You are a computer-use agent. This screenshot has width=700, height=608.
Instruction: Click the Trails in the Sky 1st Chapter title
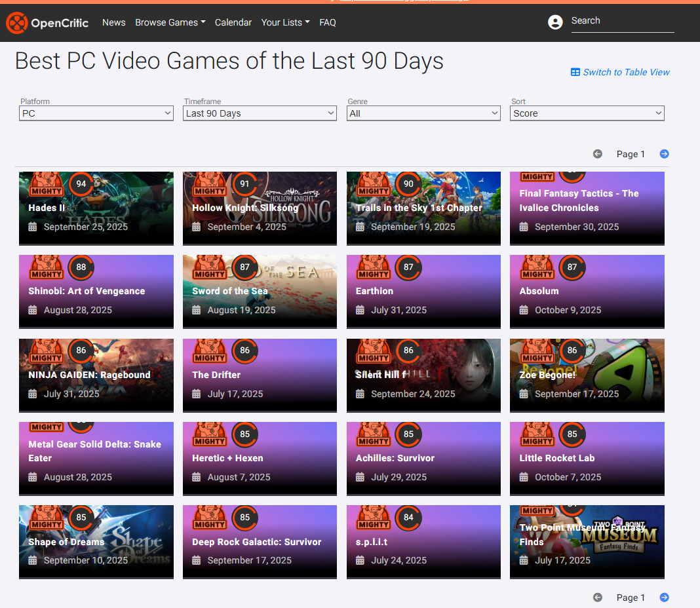coord(419,208)
